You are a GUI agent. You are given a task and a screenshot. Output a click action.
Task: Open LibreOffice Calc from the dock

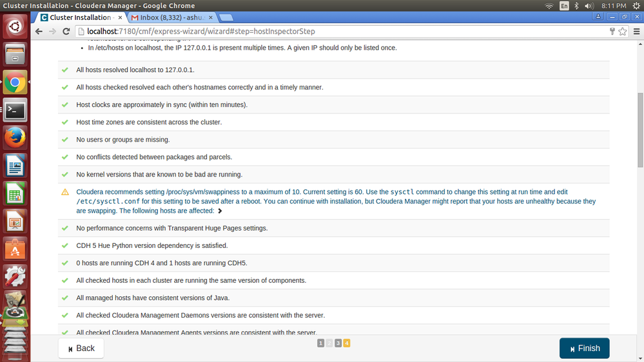[15, 193]
